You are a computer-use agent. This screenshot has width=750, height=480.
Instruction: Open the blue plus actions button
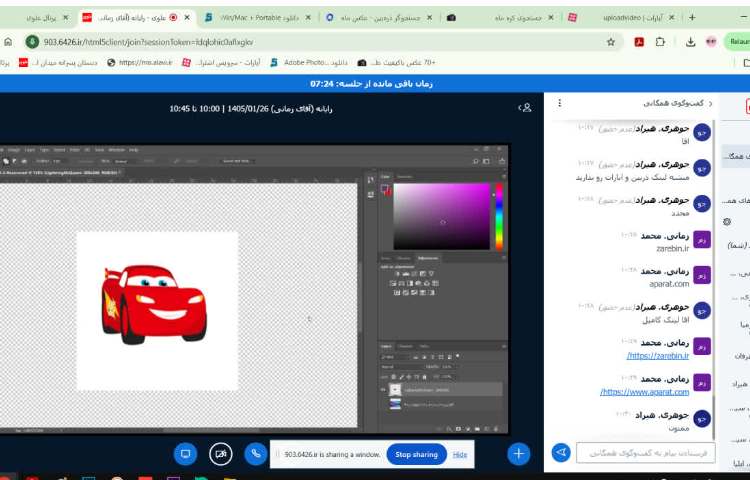click(x=518, y=454)
